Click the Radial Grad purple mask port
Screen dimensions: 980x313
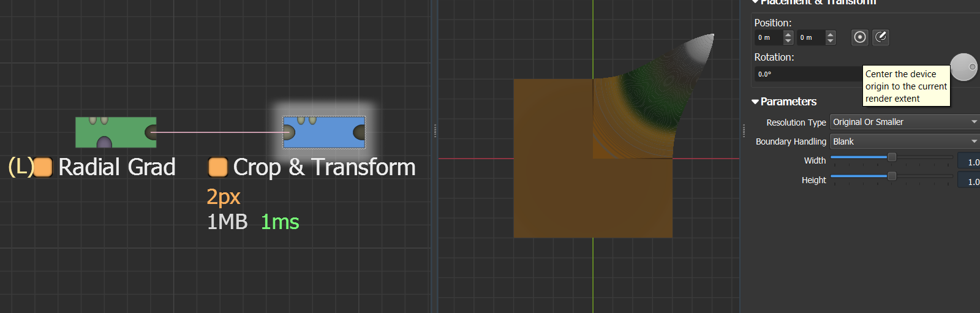click(105, 143)
